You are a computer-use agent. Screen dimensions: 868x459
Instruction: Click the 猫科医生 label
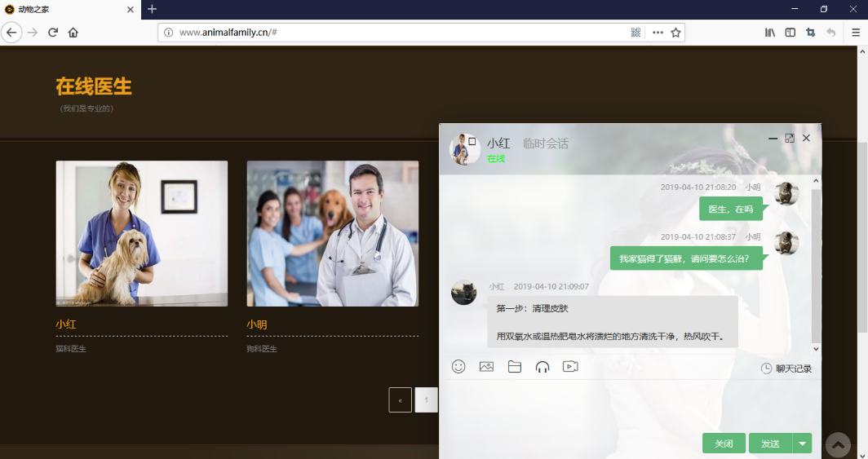pos(71,349)
